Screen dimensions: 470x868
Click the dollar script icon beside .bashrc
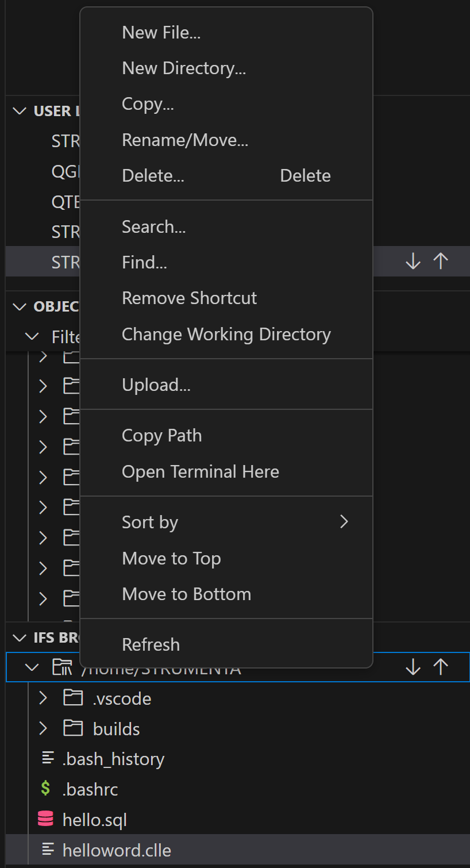45,789
